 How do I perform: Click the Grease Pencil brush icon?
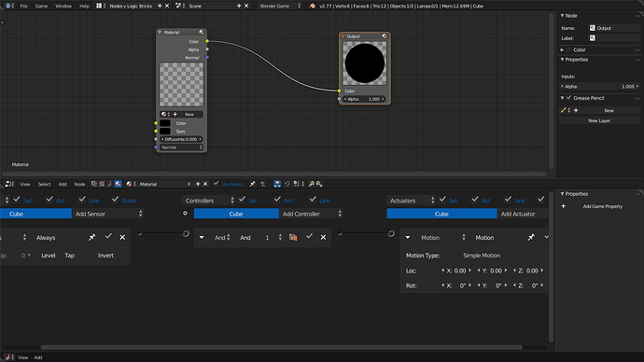pyautogui.click(x=564, y=110)
